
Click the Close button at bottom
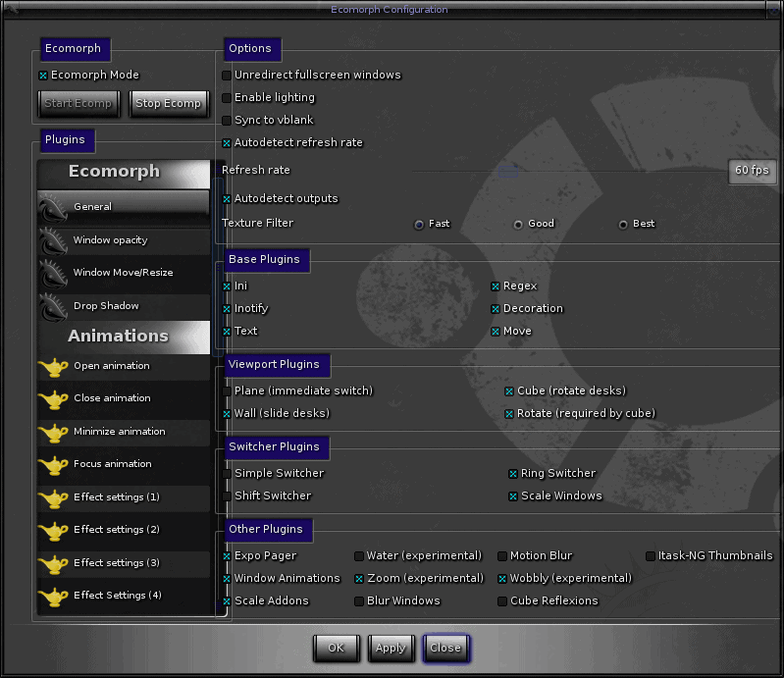pos(446,648)
